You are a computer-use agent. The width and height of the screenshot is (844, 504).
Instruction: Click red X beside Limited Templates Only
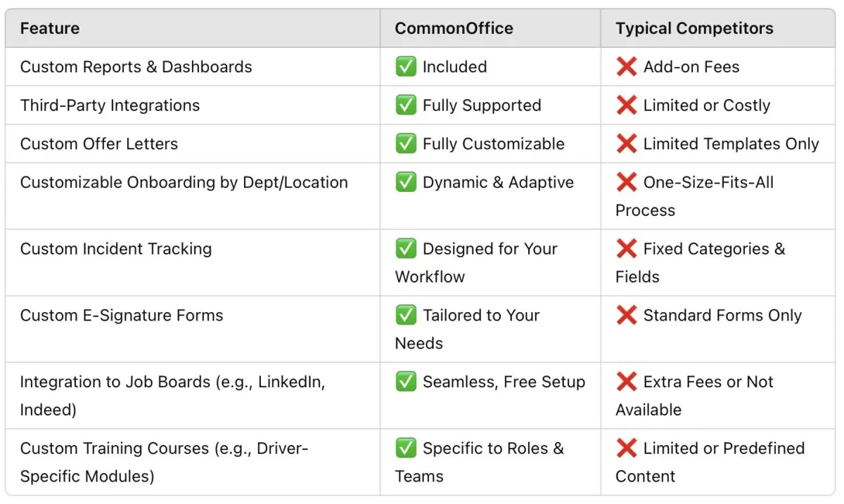coord(626,144)
